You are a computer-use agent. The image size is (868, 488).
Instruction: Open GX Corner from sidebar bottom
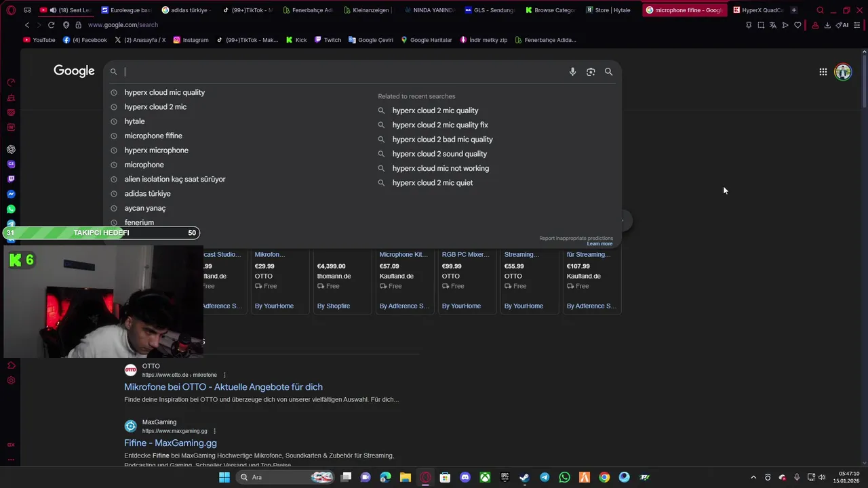pos(11,445)
